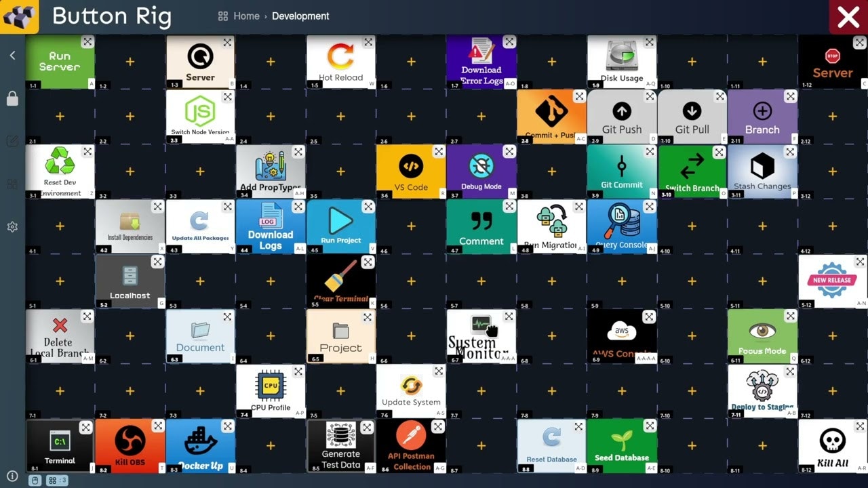Trigger the Git Push tile
This screenshot has height=488, width=868.
[x=622, y=117]
